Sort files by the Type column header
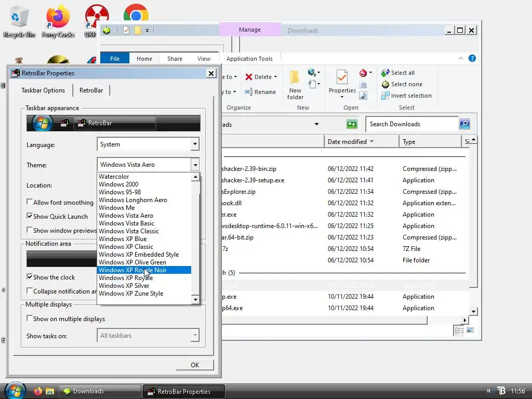 (430, 141)
